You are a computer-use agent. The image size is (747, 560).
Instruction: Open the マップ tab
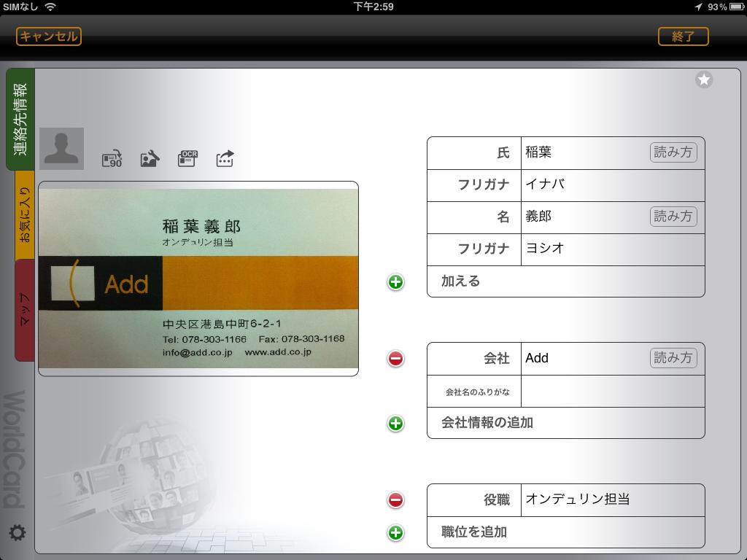pyautogui.click(x=24, y=310)
